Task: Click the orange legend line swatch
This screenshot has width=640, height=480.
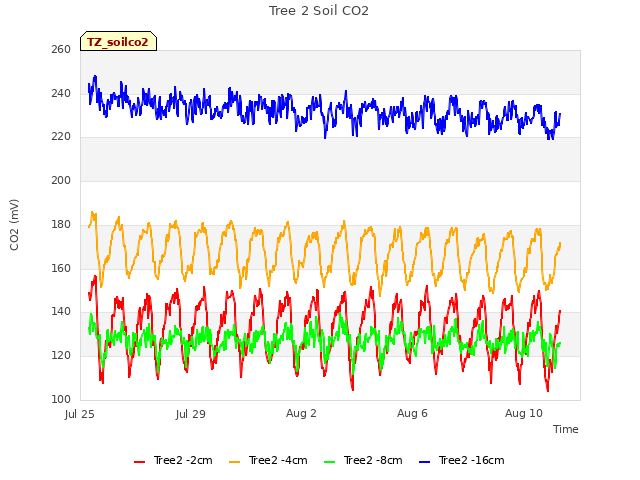Action: [x=235, y=462]
